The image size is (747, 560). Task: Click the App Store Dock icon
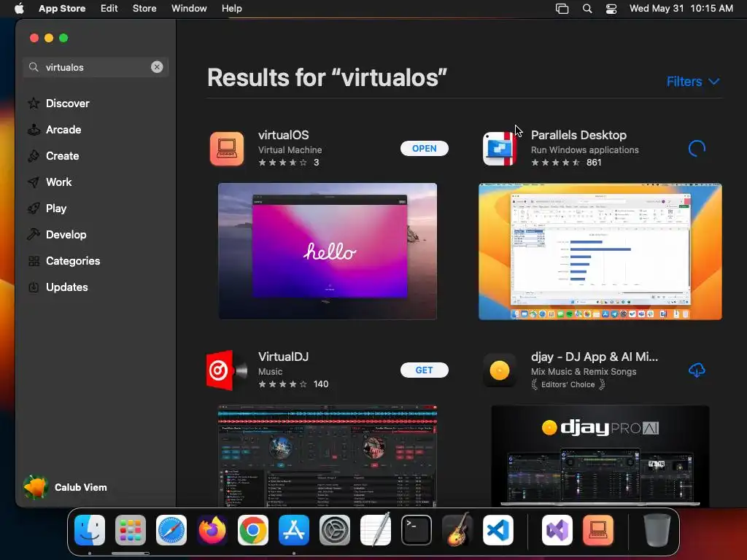click(294, 530)
